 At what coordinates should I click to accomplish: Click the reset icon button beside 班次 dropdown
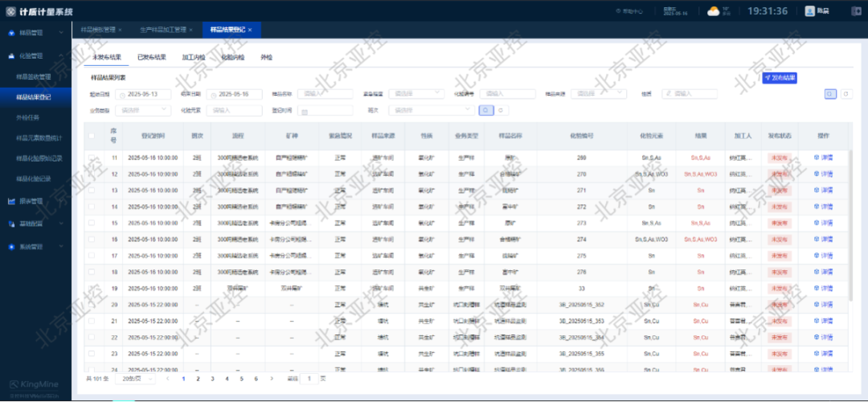501,110
